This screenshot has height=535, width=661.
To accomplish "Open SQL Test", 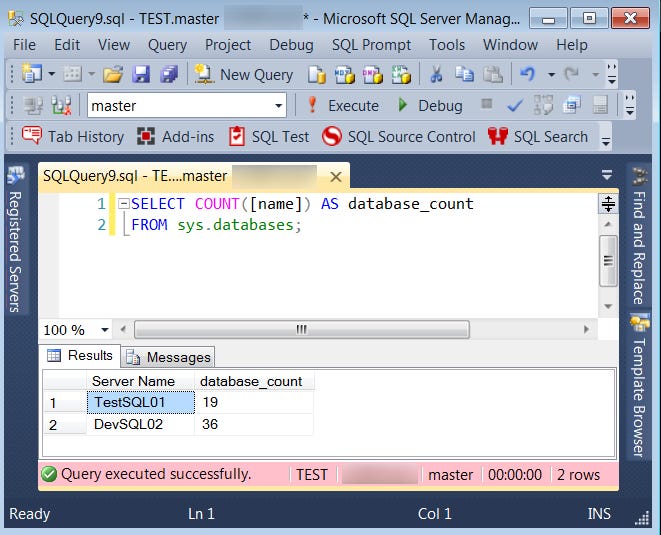I will pyautogui.click(x=269, y=137).
